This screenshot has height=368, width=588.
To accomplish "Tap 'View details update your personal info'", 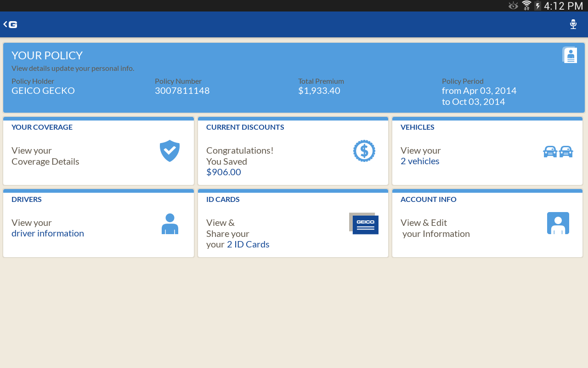I will (x=73, y=69).
